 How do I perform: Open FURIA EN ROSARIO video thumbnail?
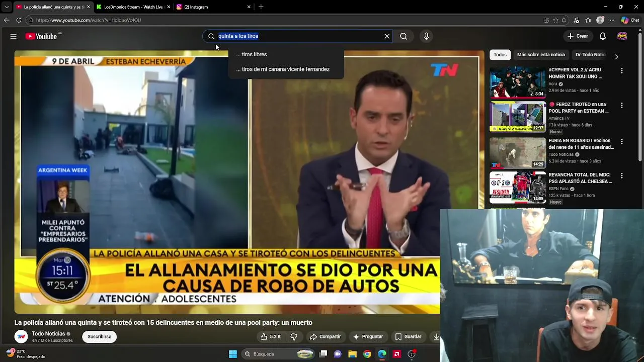pyautogui.click(x=518, y=152)
